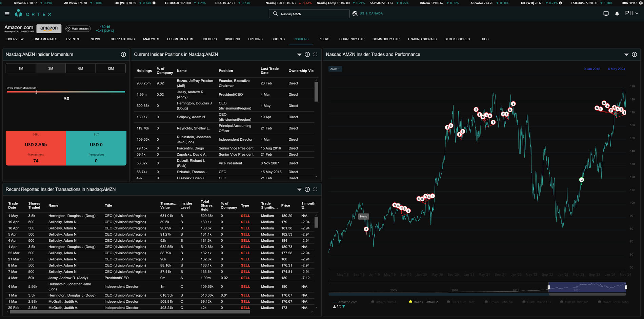Open ticker bar settings gear
This screenshot has width=644, height=319.
click(641, 3)
